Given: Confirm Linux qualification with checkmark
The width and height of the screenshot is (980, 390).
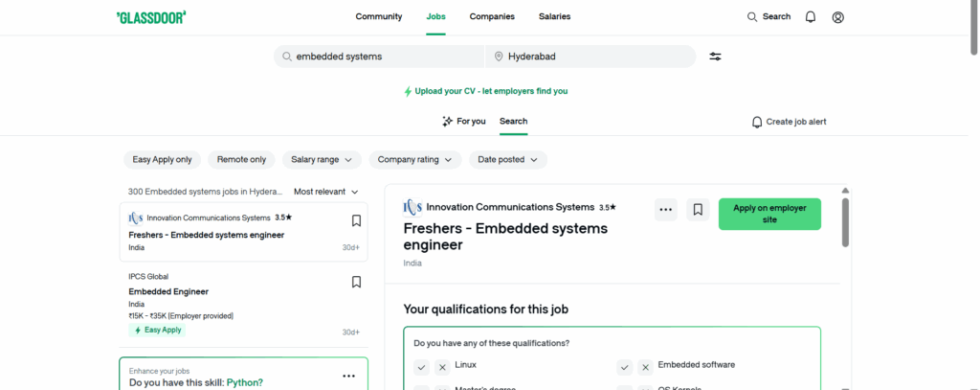Looking at the screenshot, I should pos(421,367).
